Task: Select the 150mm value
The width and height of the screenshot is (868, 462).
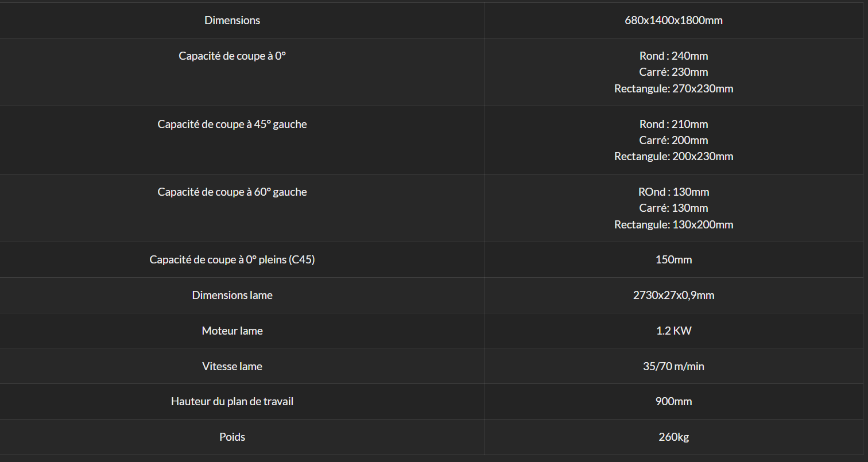Action: coord(673,260)
